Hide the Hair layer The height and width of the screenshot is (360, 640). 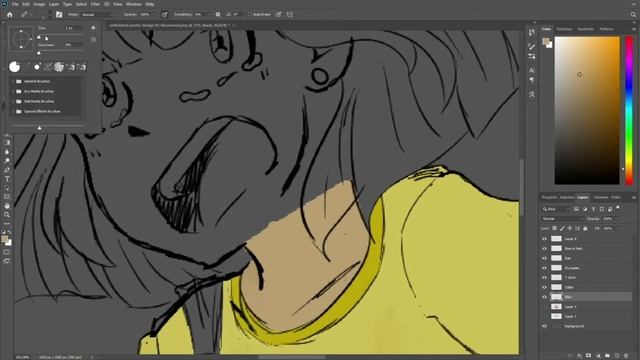[544, 258]
